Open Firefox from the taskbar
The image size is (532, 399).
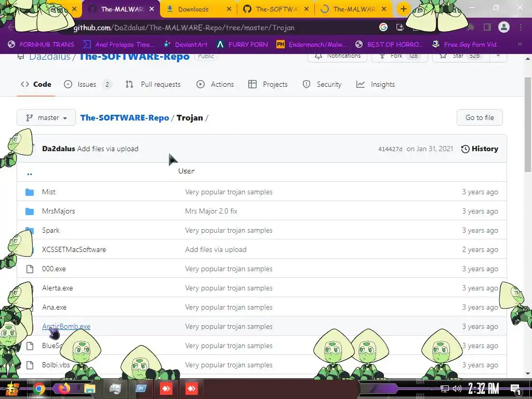click(x=64, y=389)
